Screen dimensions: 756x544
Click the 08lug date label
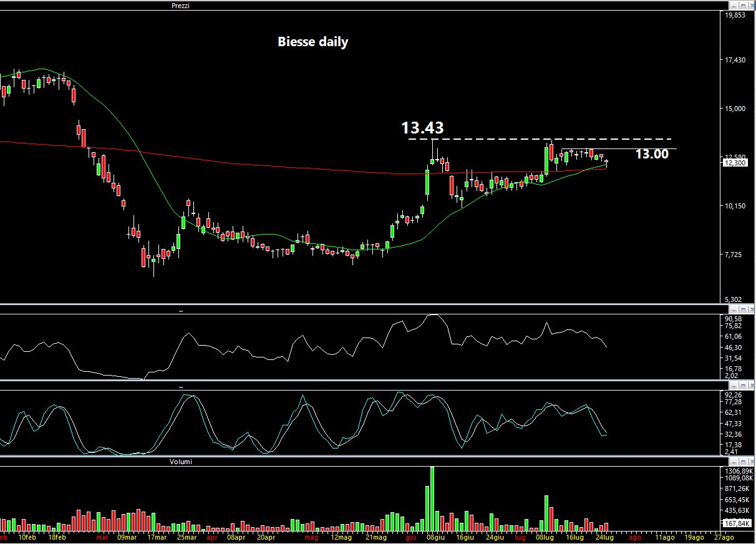545,537
